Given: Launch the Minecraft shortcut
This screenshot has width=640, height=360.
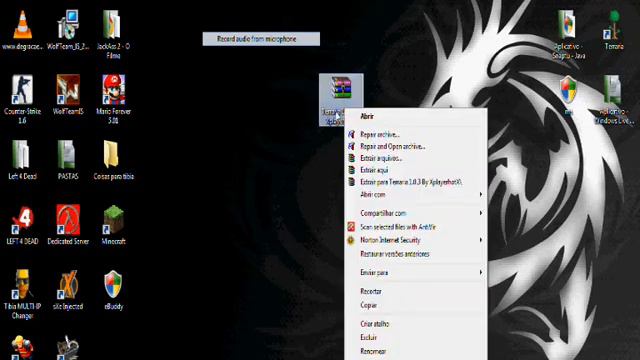Looking at the screenshot, I should click(113, 220).
